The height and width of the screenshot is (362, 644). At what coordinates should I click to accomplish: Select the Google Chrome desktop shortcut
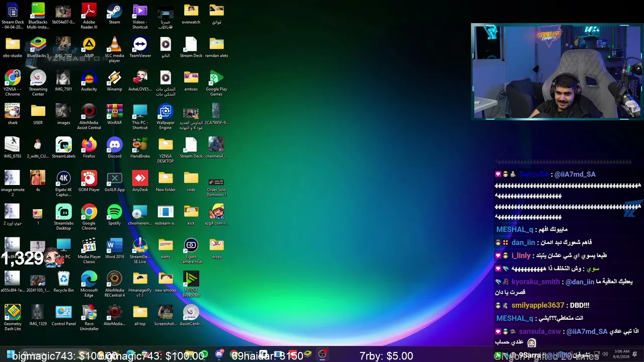click(89, 218)
